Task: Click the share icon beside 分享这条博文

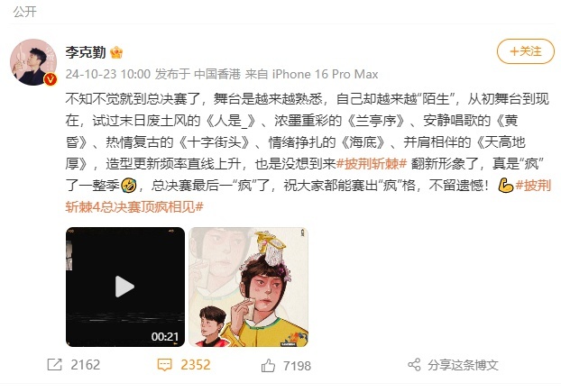Action: pos(414,365)
